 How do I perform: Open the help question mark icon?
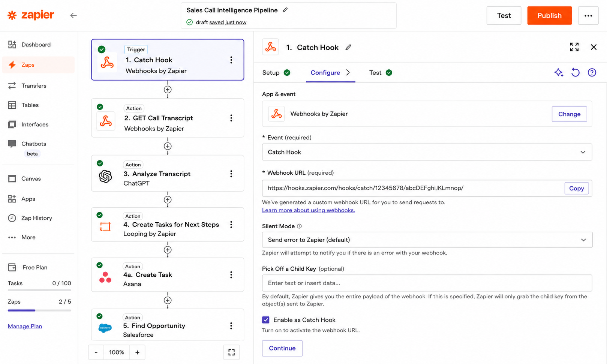coord(592,72)
